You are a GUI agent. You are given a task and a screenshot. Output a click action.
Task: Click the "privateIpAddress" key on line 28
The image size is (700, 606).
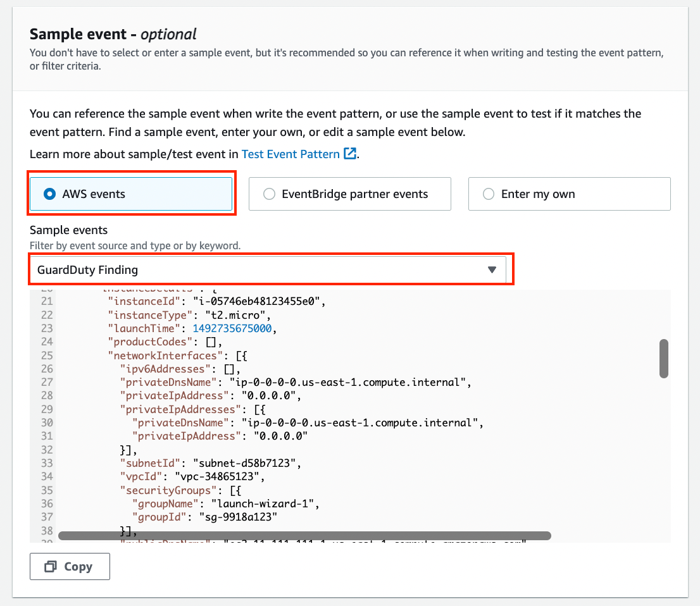(174, 396)
